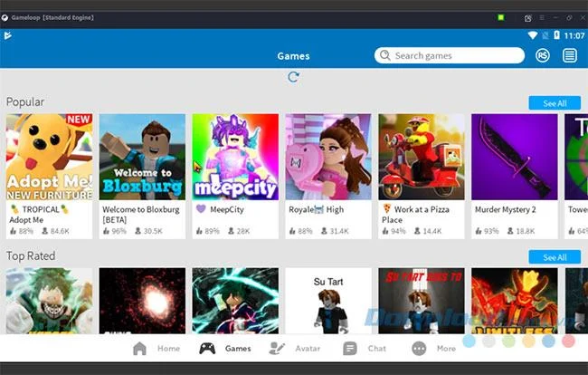Open the red galaxy thumbnail in Top Rated
Image resolution: width=588 pixels, height=375 pixels.
pyautogui.click(x=142, y=301)
